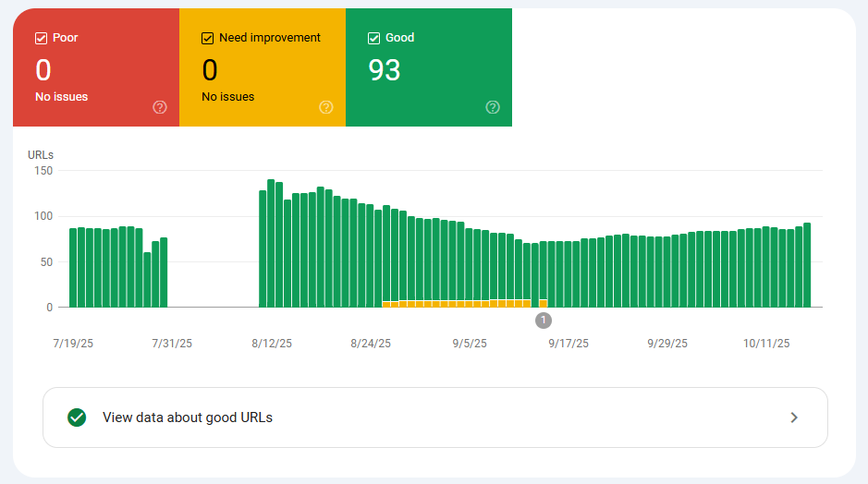This screenshot has height=484, width=868.
Task: Click the annotation marker labeled 1
Action: point(544,321)
